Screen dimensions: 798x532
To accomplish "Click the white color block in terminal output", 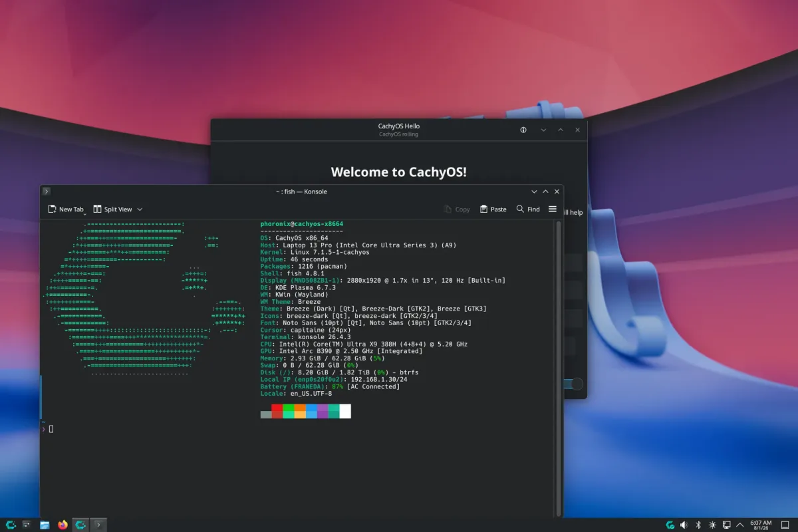I will (345, 411).
